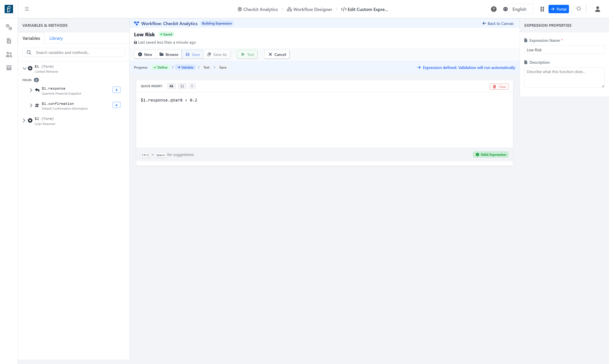Toggle light/dark theme sun icon
The image size is (609, 364).
click(x=578, y=9)
